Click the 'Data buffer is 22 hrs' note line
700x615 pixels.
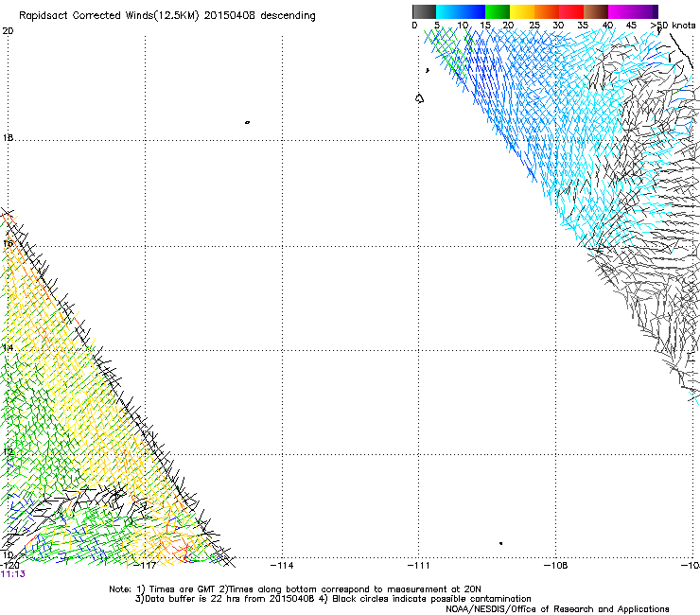coord(333,599)
